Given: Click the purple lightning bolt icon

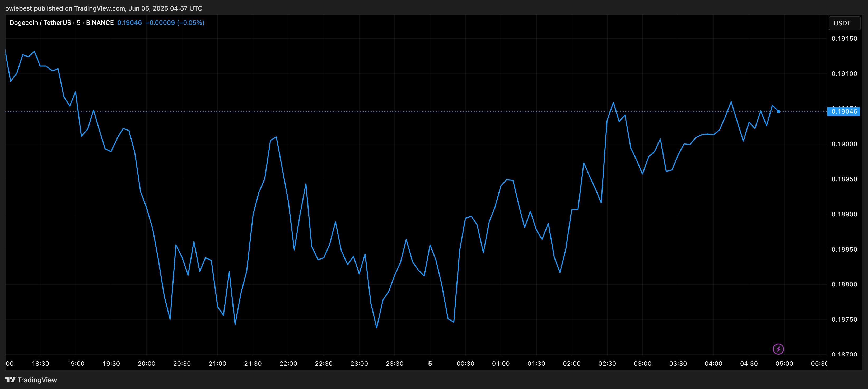Looking at the screenshot, I should (778, 349).
